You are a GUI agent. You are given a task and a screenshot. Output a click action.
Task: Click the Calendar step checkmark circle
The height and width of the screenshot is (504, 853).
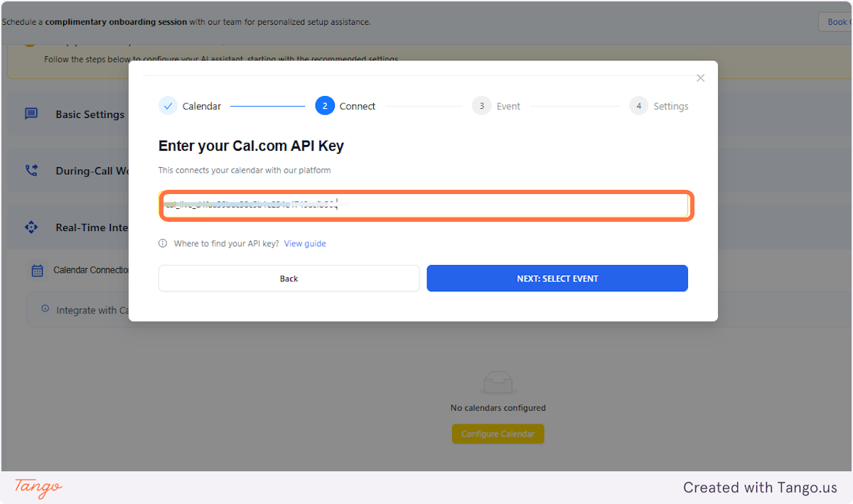point(168,105)
